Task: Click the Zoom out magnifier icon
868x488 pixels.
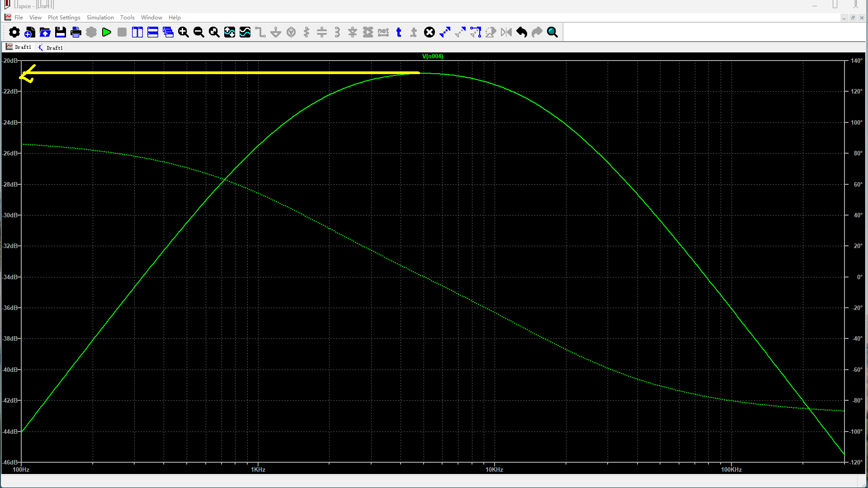Action: coord(198,32)
